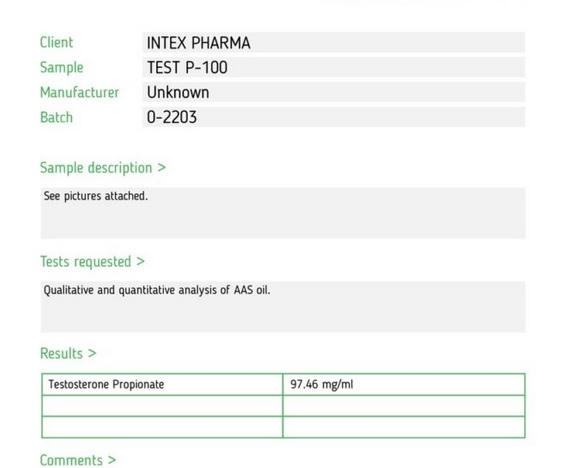
Task: Click the See pictures attached text box
Action: click(283, 213)
